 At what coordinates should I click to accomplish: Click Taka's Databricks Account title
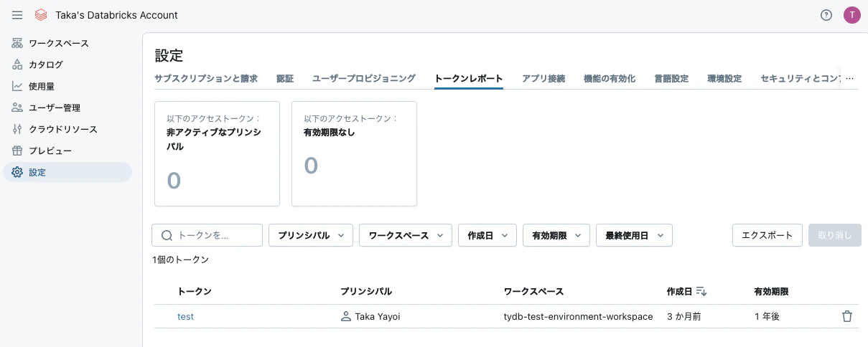(x=116, y=15)
